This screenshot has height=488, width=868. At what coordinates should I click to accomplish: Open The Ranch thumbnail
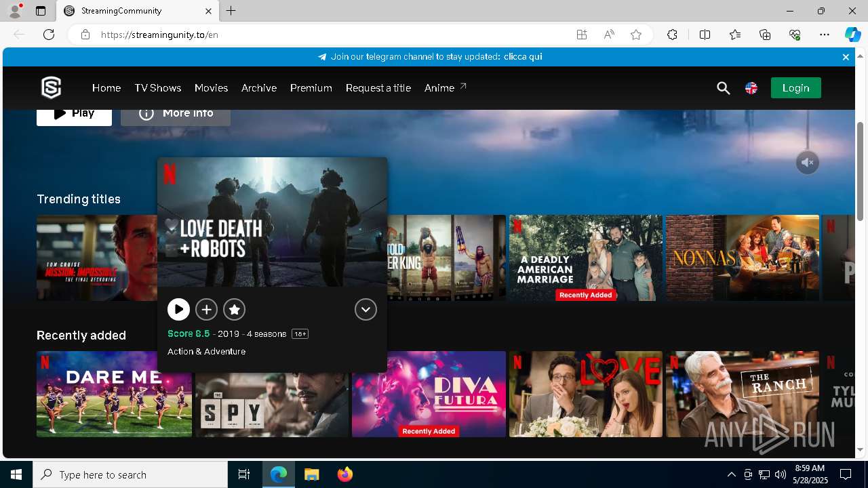(x=743, y=394)
